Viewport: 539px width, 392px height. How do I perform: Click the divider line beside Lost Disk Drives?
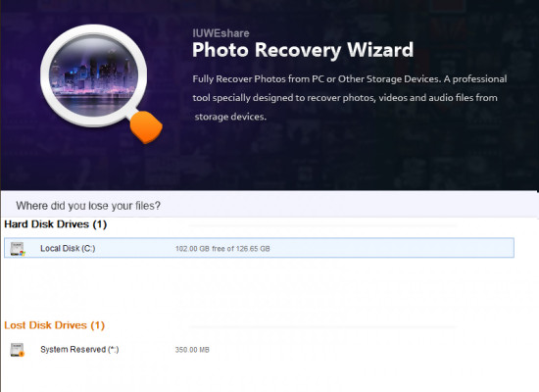pos(322,327)
